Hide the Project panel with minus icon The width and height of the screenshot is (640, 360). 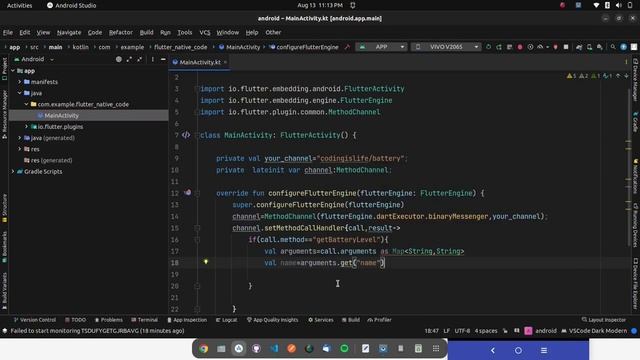(163, 59)
